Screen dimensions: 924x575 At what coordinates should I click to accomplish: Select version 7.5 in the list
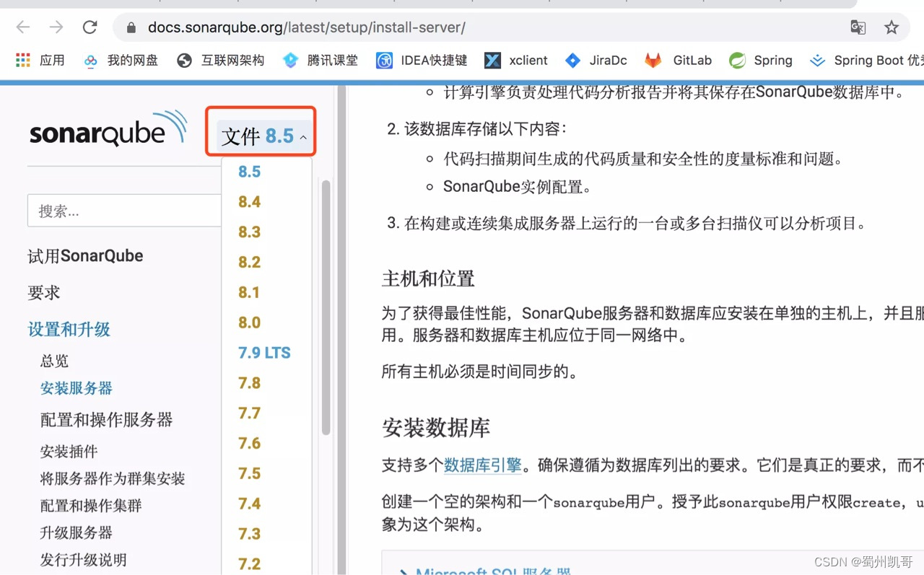click(x=249, y=474)
